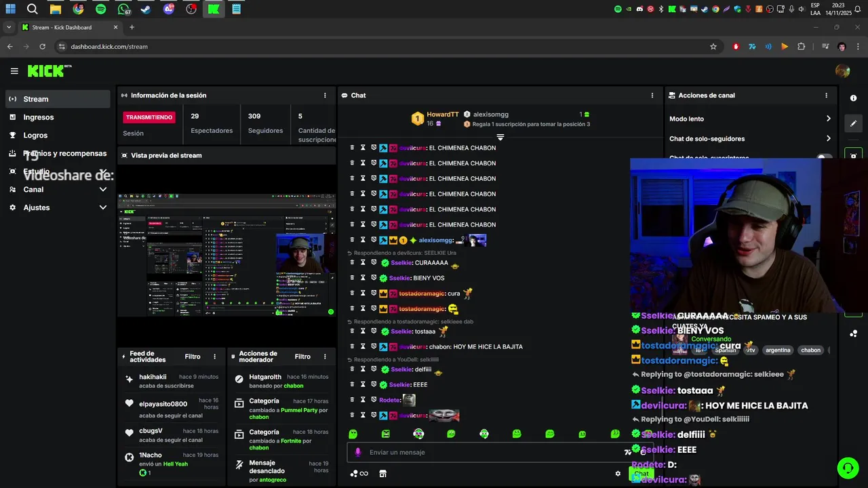Image resolution: width=868 pixels, height=488 pixels.
Task: Expand the Canal sidebar group
Action: [58, 190]
